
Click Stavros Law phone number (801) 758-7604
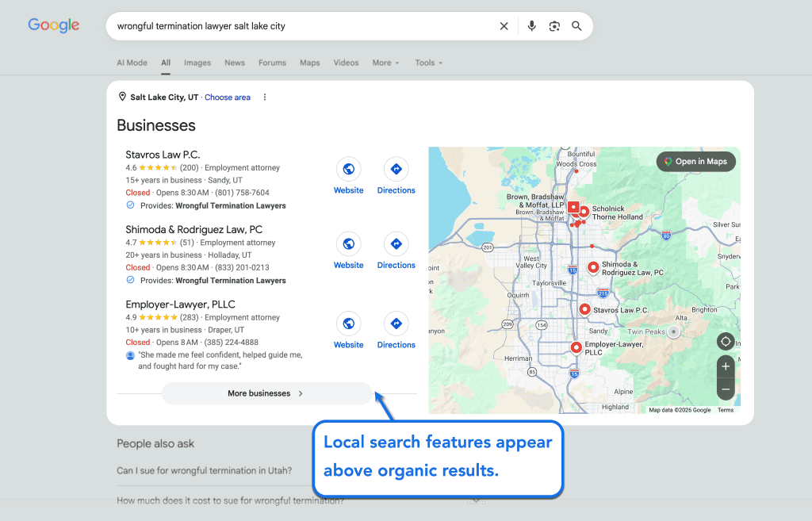[243, 193]
